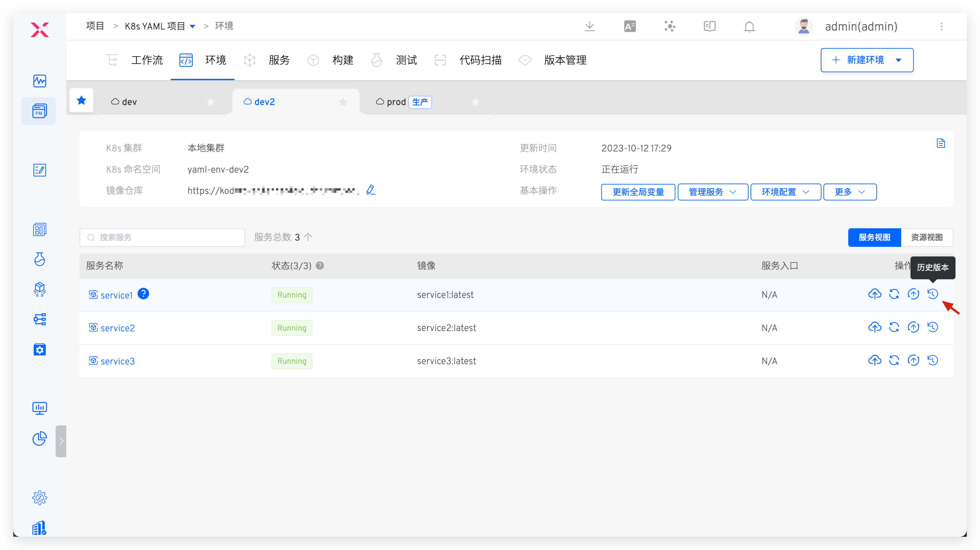The image size is (980, 550).
Task: Click the download icon in the top bar
Action: coord(589,26)
